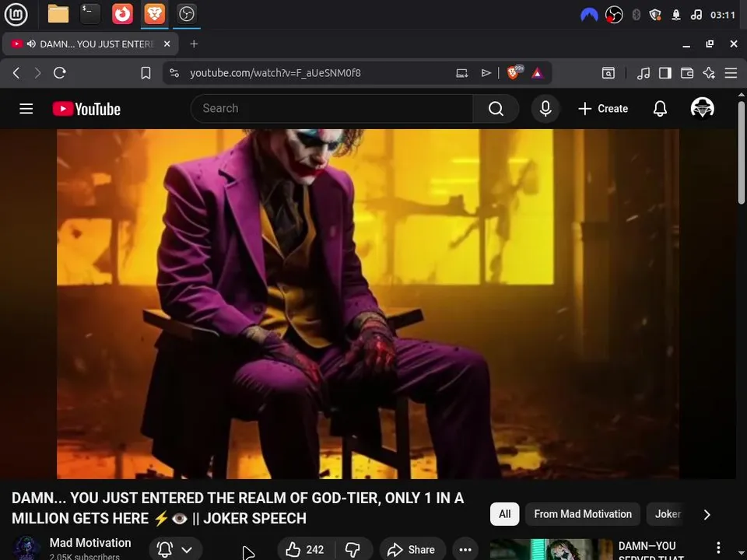Close the YouTube browser tab
747x560 pixels.
(x=167, y=44)
